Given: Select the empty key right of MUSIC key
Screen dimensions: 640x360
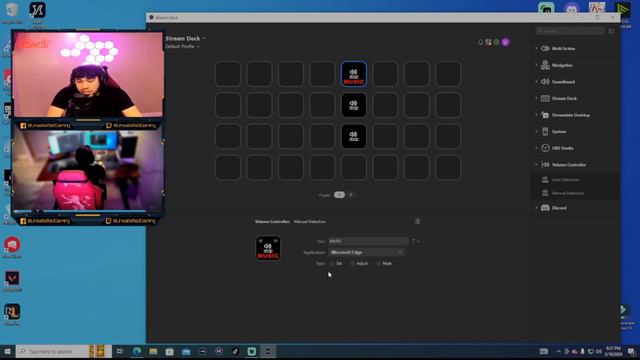Looking at the screenshot, I should (385, 74).
